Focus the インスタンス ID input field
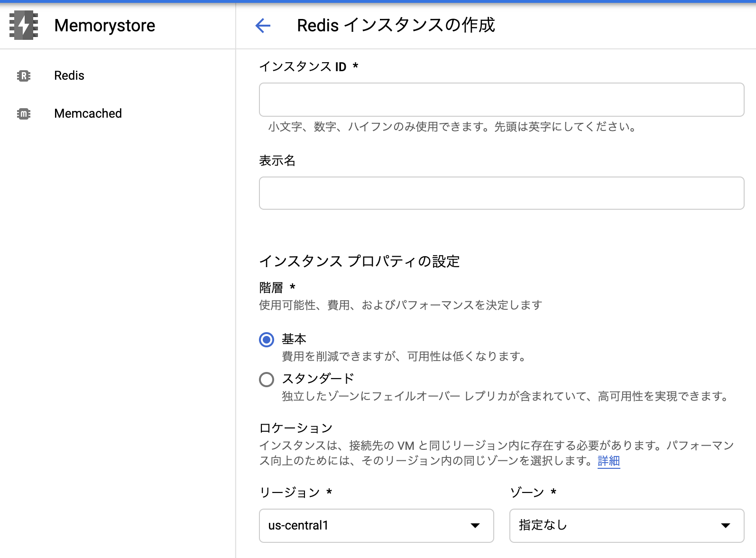 point(501,100)
